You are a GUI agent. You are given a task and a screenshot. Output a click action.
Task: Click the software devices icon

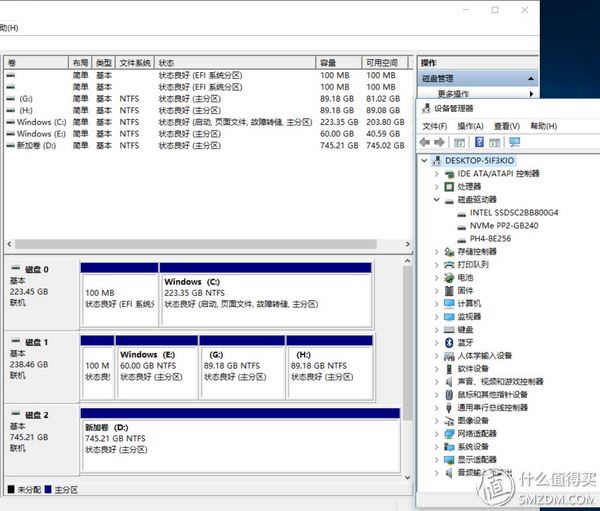pos(449,369)
